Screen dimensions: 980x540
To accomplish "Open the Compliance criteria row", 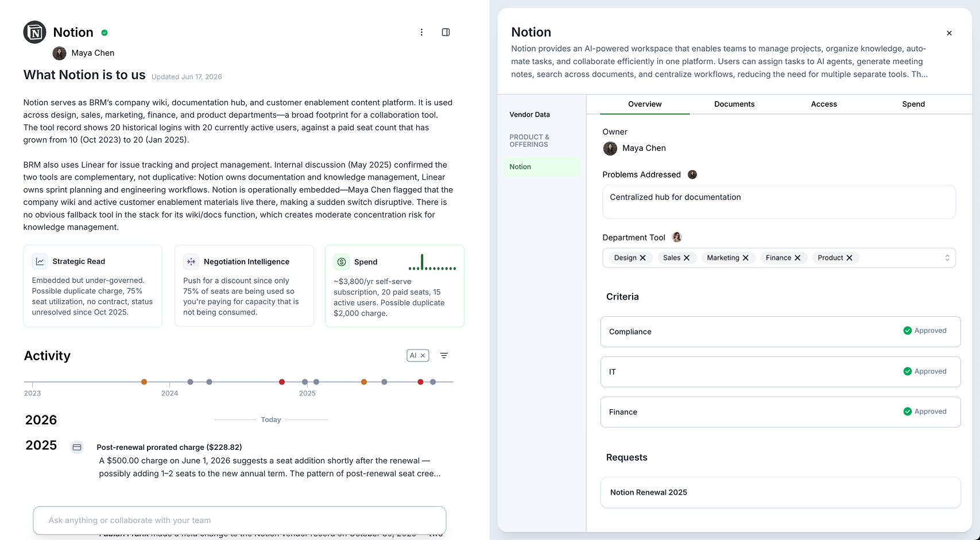I will pos(781,332).
